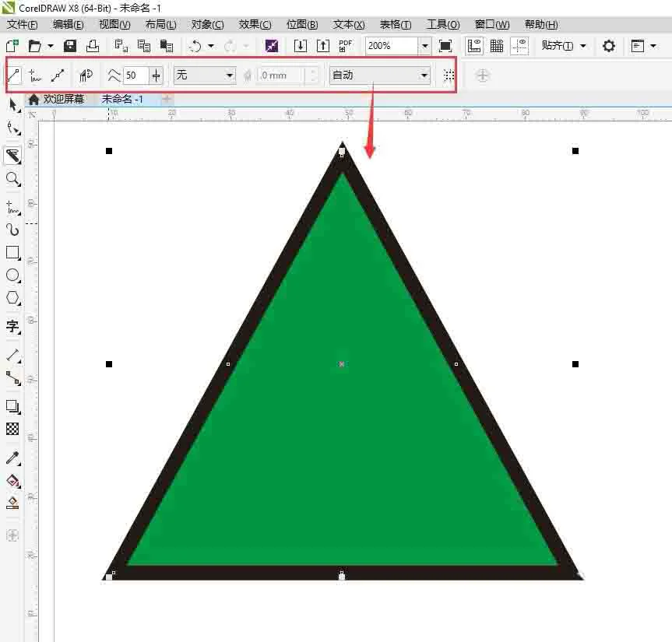Select the Freehand curve tool
The width and height of the screenshot is (672, 642).
point(13,207)
